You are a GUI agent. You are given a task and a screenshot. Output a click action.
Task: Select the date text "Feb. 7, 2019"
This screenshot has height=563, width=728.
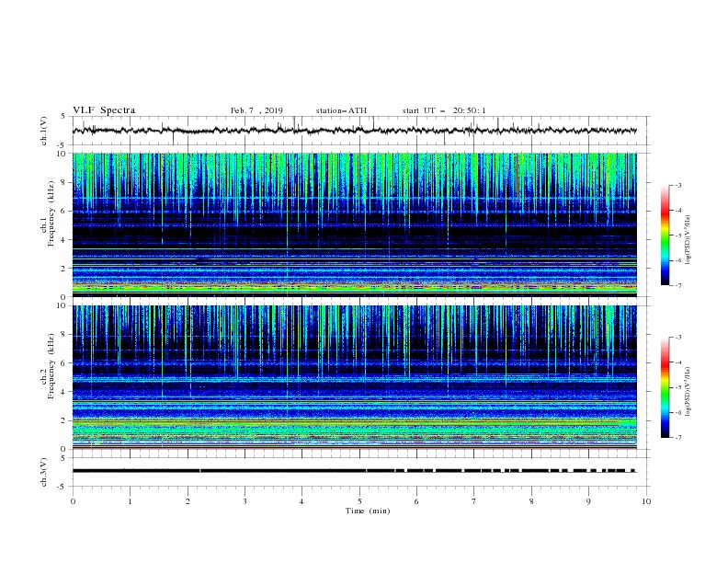coord(256,110)
